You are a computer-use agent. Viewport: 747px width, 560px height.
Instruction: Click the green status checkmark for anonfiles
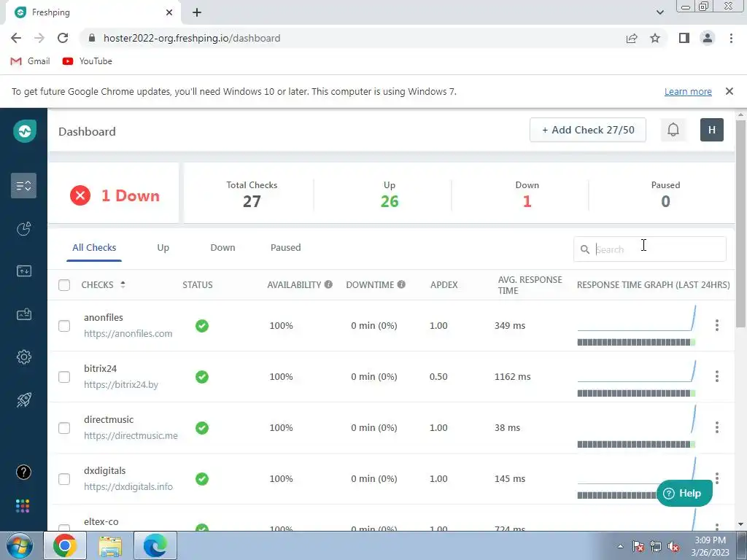pyautogui.click(x=202, y=326)
